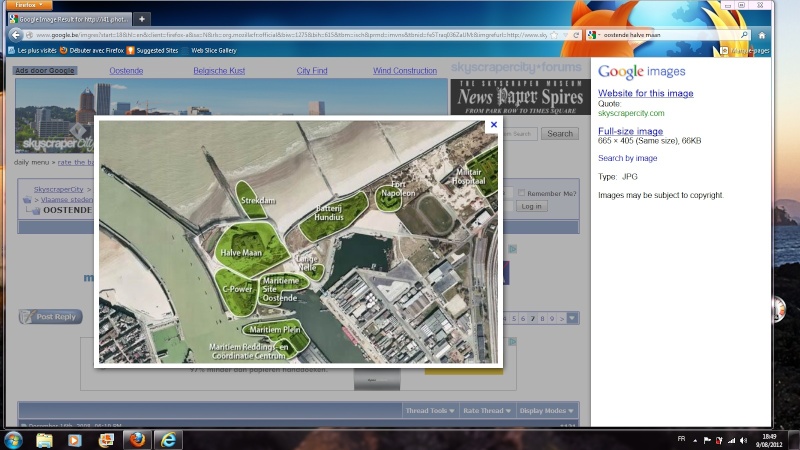Click the Firefox home icon
The height and width of the screenshot is (450, 800).
click(762, 35)
